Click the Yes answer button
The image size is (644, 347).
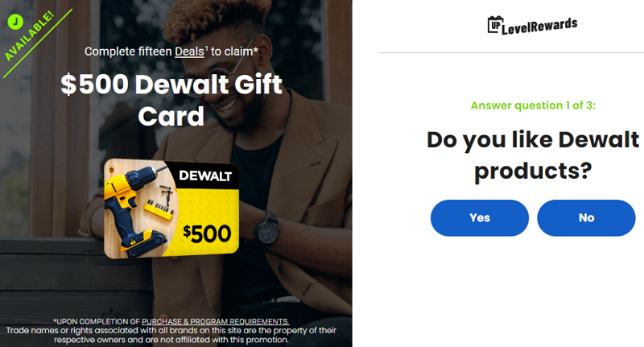click(x=479, y=217)
